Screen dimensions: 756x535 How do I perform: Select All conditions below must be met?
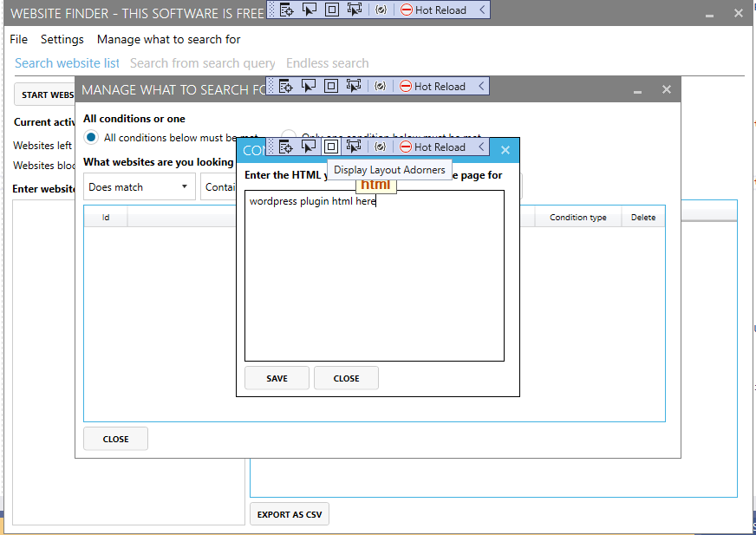(x=91, y=138)
